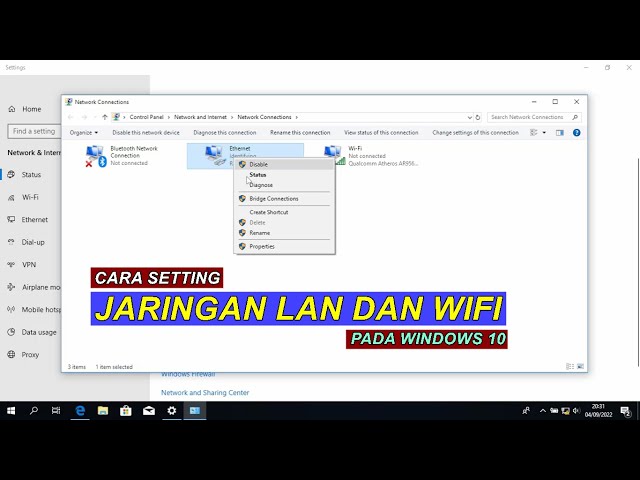
Task: Select the Wi-Fi adapter icon
Action: click(x=334, y=156)
